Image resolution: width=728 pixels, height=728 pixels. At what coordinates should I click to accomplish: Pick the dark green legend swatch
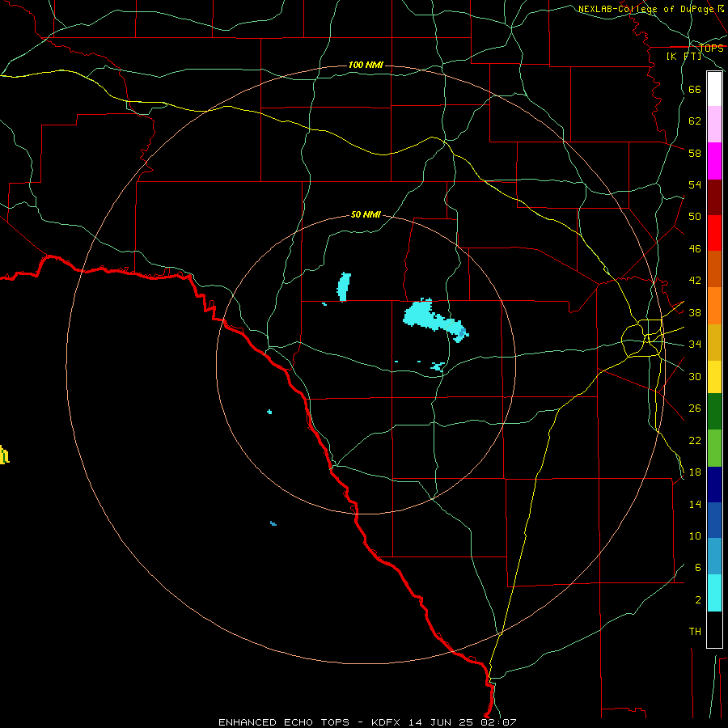pyautogui.click(x=714, y=412)
